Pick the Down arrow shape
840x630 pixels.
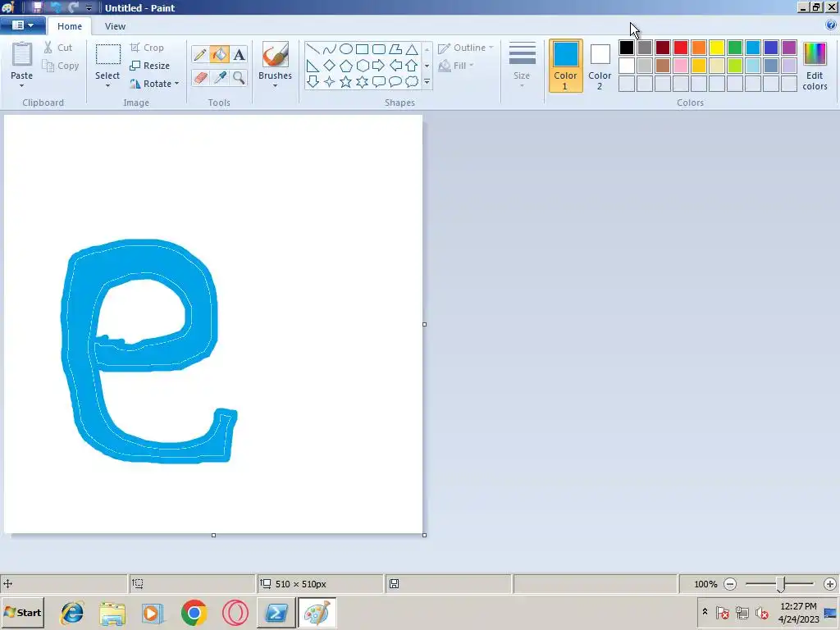[x=313, y=82]
